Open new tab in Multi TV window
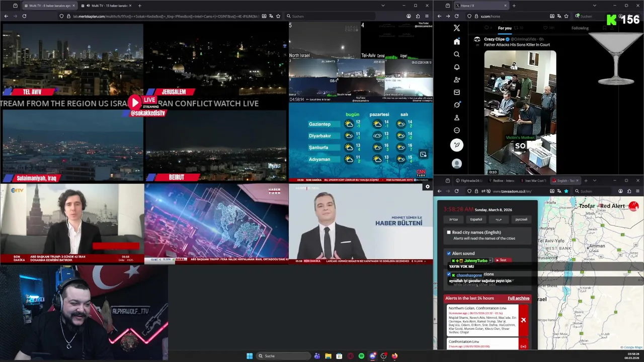Viewport: 644px width, 362px height. 139,6
